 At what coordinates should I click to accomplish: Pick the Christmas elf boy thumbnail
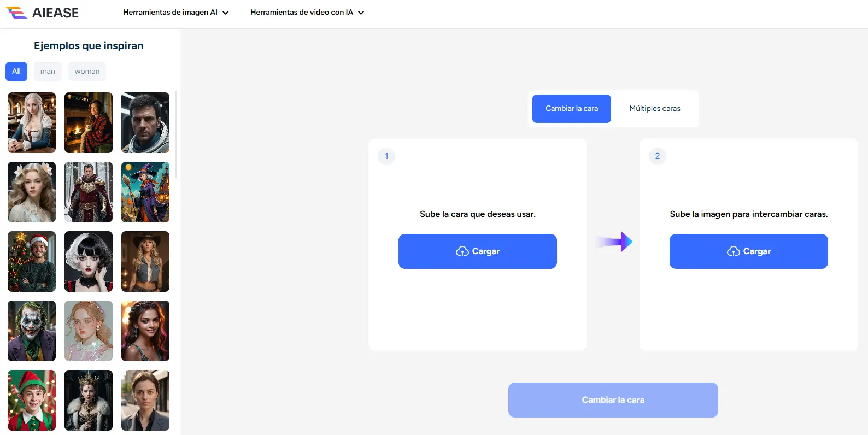pyautogui.click(x=32, y=400)
